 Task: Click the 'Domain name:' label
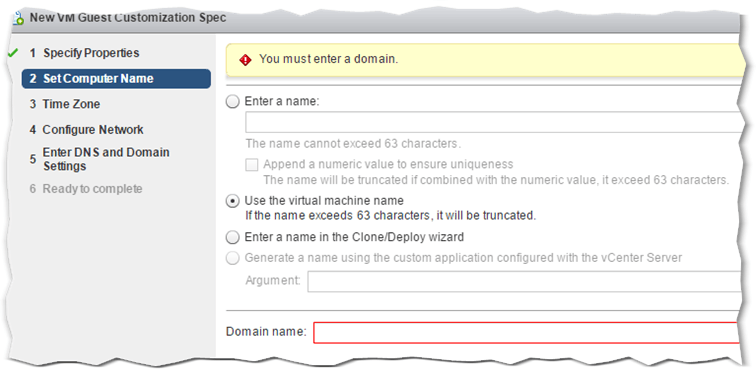[266, 332]
